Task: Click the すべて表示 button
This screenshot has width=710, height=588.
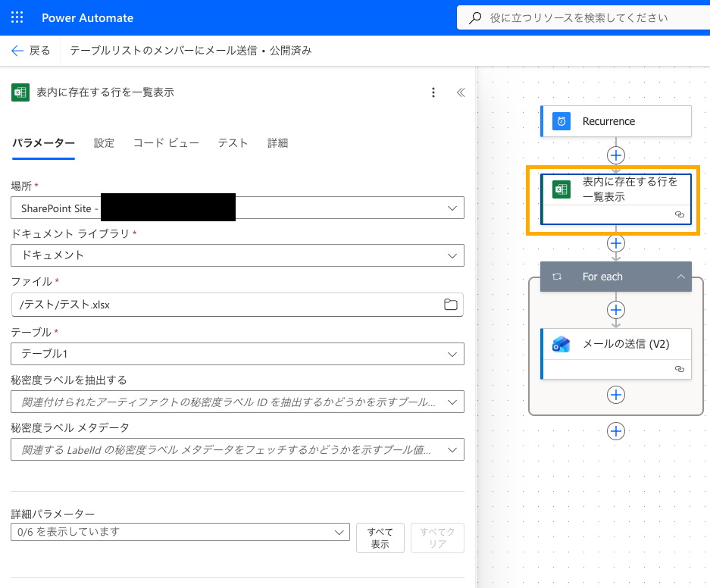Action: pos(380,538)
